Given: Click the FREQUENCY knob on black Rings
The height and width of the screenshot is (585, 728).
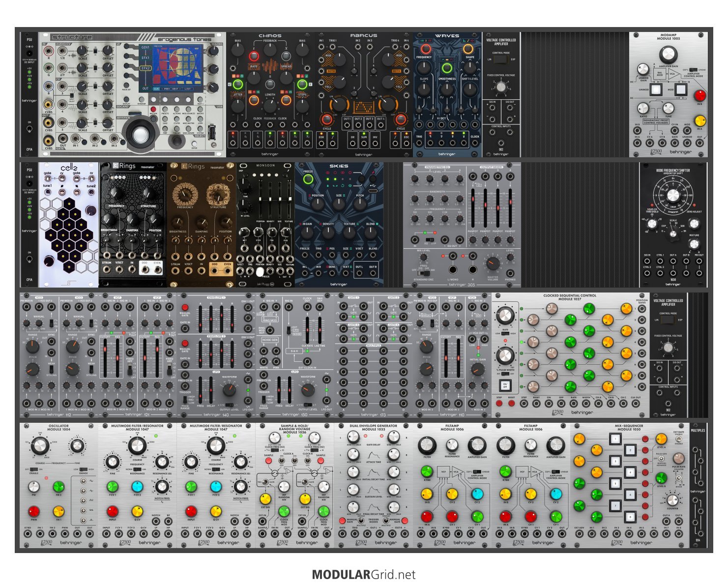Looking at the screenshot, I should click(116, 193).
